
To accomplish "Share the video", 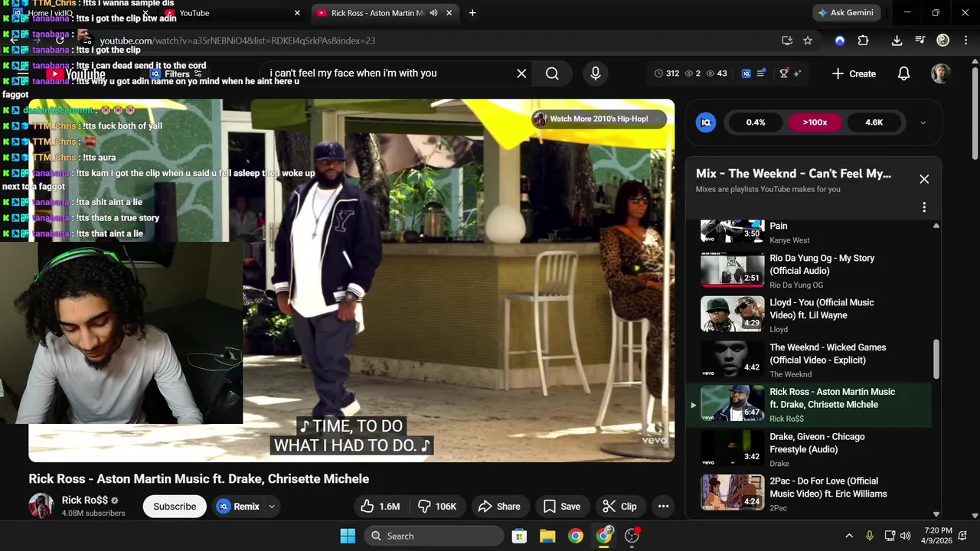I will coord(499,507).
